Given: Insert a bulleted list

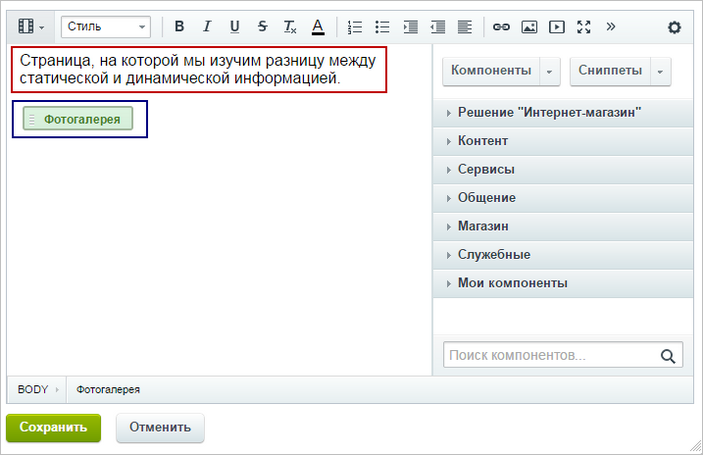Looking at the screenshot, I should point(382,27).
